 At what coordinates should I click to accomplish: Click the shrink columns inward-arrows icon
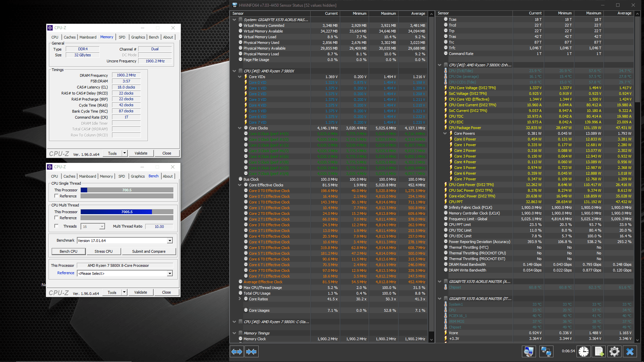point(251,352)
